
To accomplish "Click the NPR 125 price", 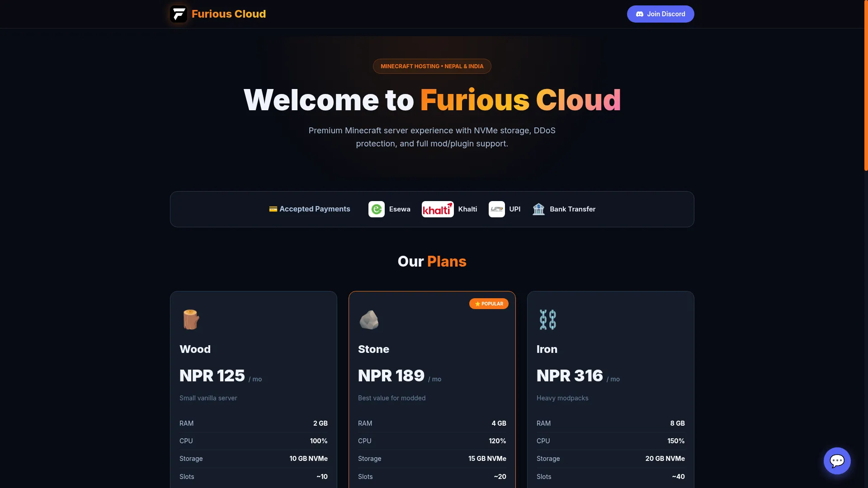I will [x=212, y=375].
